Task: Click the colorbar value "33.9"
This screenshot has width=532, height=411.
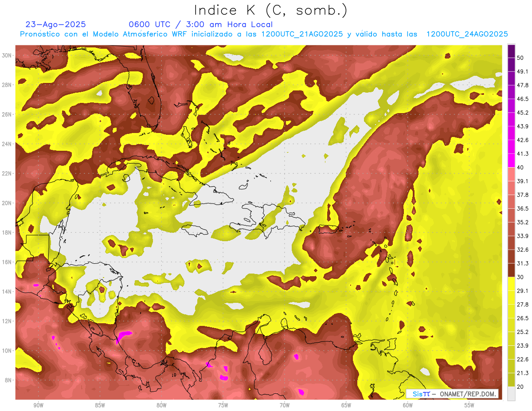Action: [x=523, y=236]
